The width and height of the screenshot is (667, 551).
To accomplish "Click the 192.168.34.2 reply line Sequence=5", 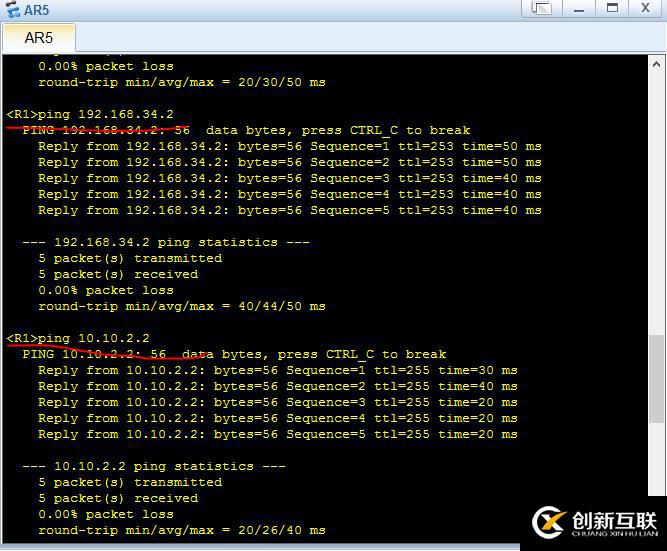I will [x=290, y=211].
